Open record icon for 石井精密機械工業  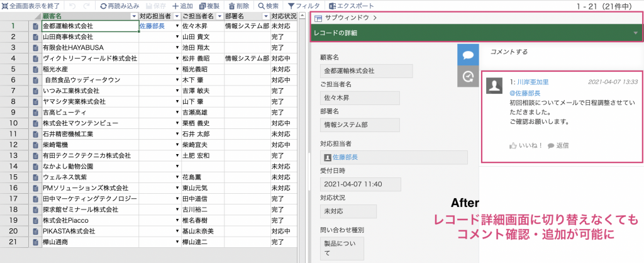point(35,134)
